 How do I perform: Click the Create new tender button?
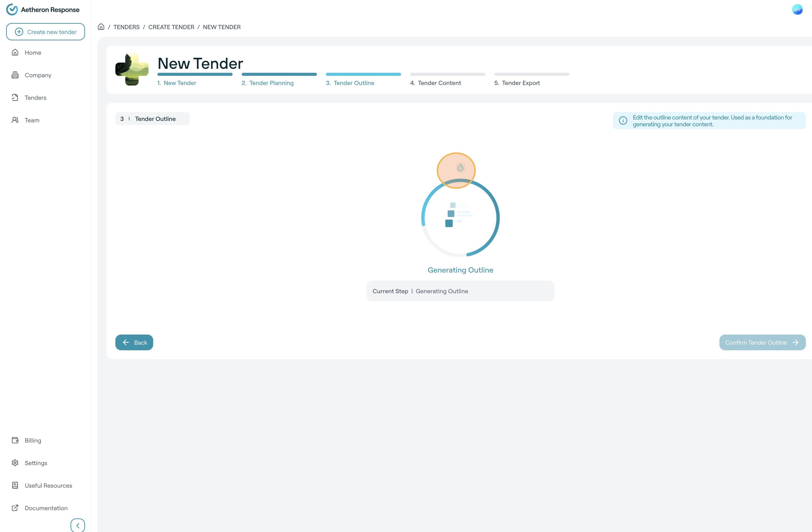45,32
